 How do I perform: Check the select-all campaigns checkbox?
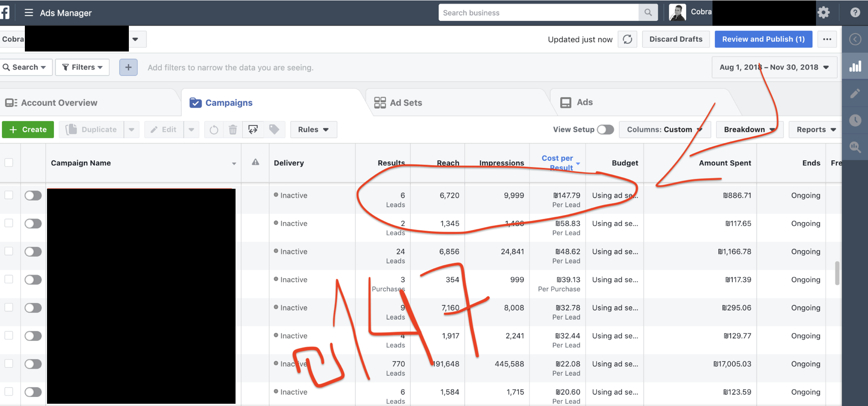(9, 163)
